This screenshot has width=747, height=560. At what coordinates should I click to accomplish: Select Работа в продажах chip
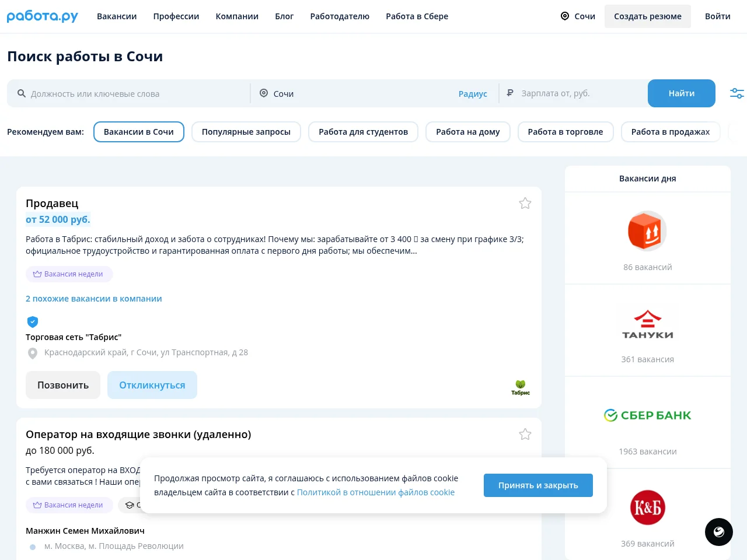(671, 132)
